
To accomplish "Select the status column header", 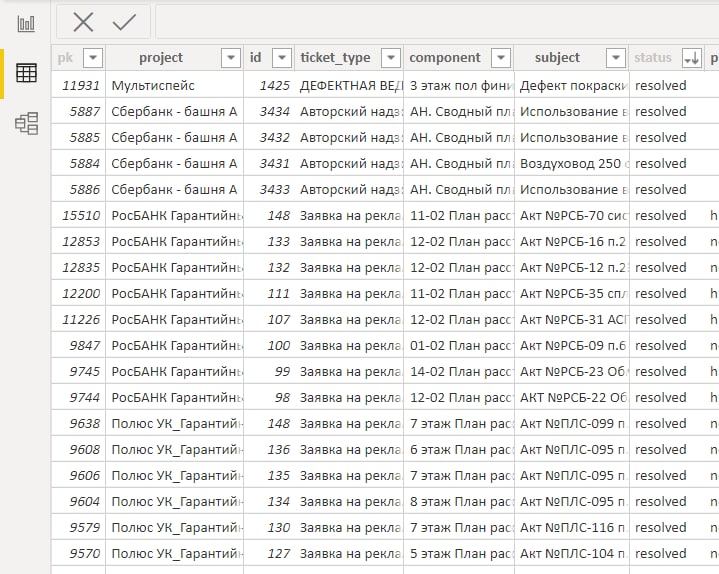I will tap(653, 58).
